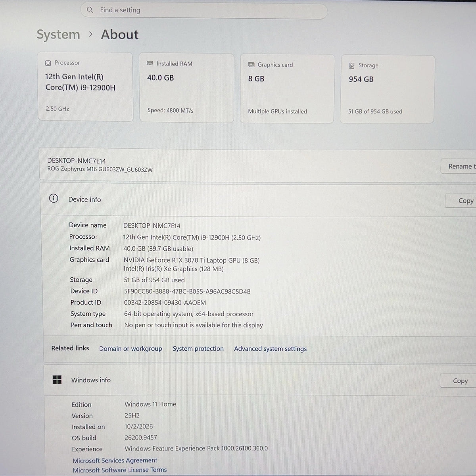Collapse the Windows info section header
Viewport: 476px width, 476px height.
coord(260,380)
